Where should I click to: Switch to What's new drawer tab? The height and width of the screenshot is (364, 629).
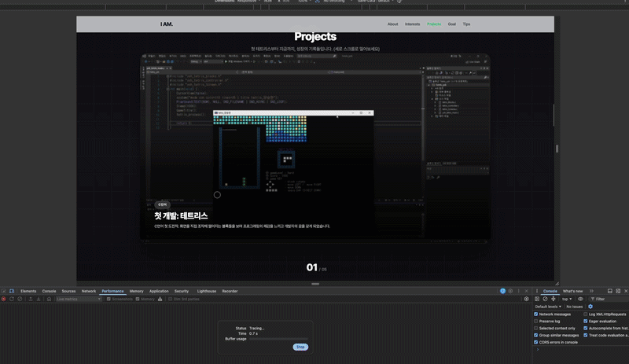coord(572,291)
